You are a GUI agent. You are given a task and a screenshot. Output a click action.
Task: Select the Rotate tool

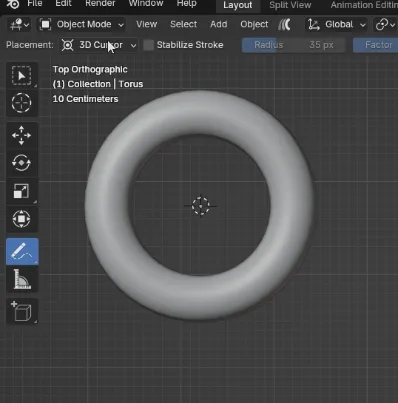22,163
